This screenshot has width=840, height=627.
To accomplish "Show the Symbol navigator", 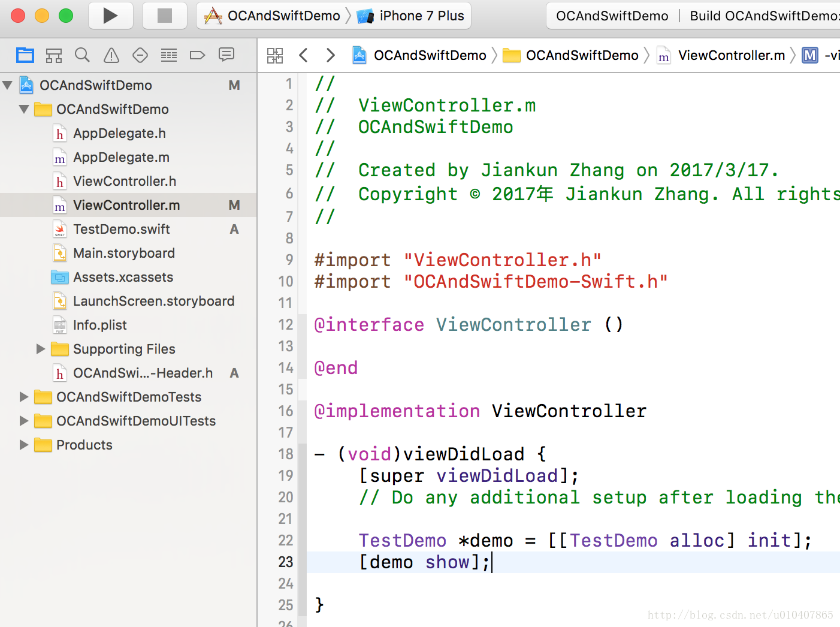I will 54,56.
